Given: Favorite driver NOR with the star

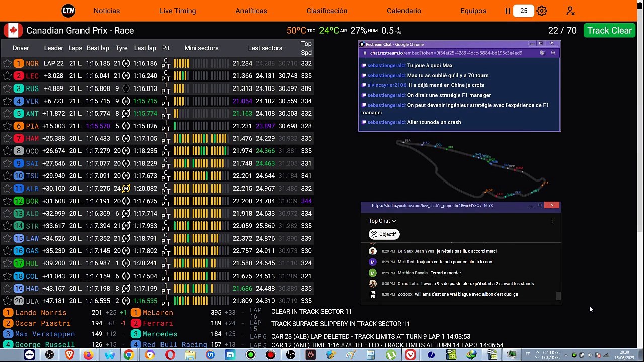Looking at the screenshot, I should 7,63.
